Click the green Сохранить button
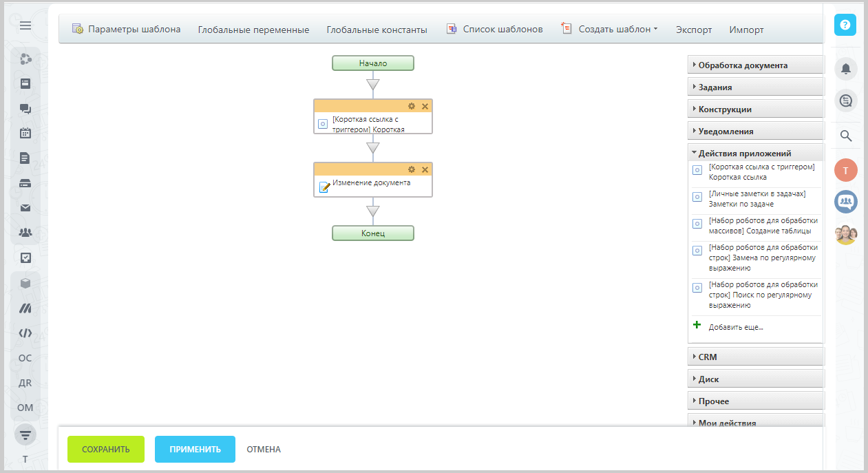This screenshot has width=868, height=473. (106, 450)
